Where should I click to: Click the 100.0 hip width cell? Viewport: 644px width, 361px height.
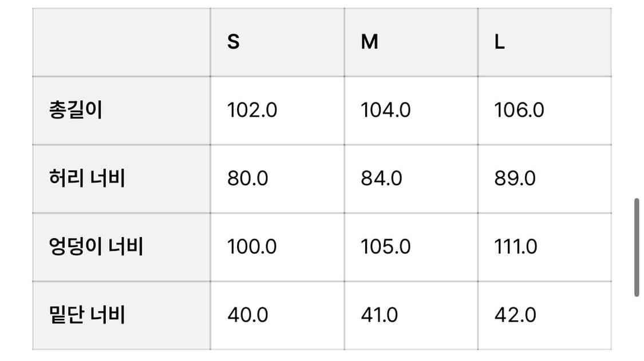[252, 247]
